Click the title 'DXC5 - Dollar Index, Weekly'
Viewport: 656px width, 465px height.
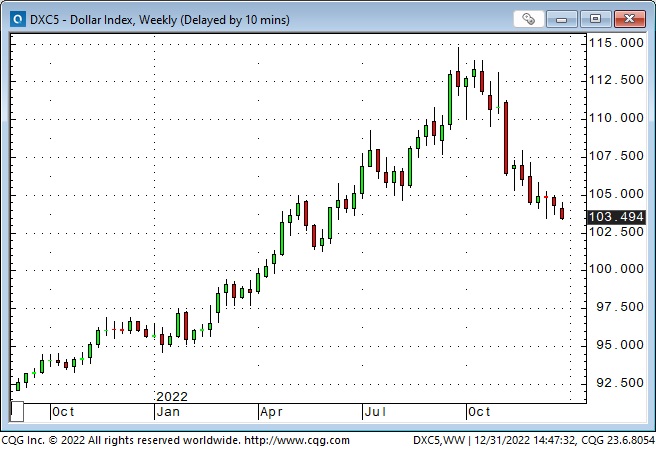point(103,20)
